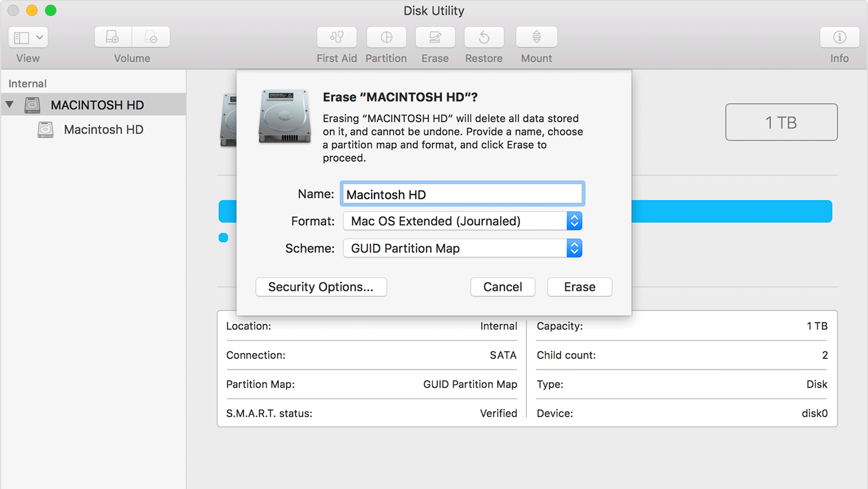Click the remove Volume icon

click(151, 37)
